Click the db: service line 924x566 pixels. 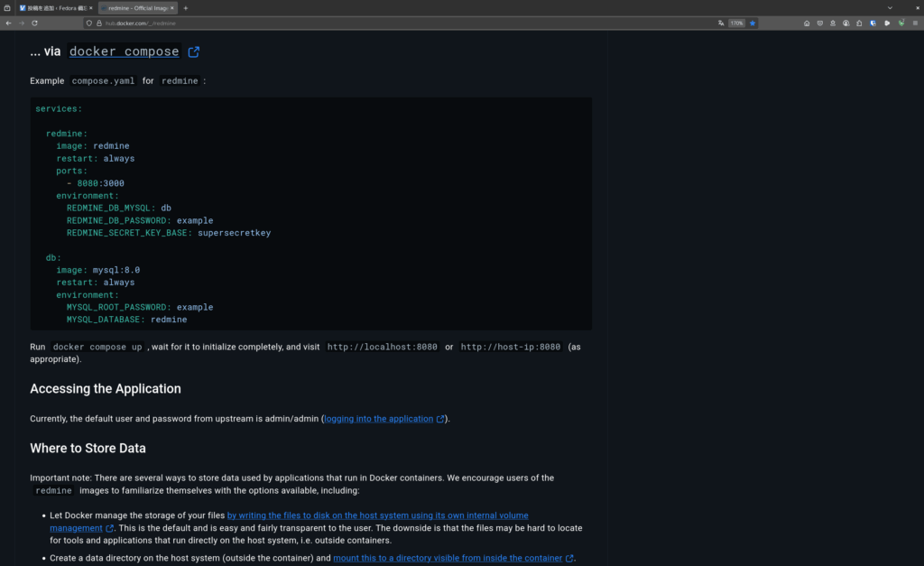53,257
